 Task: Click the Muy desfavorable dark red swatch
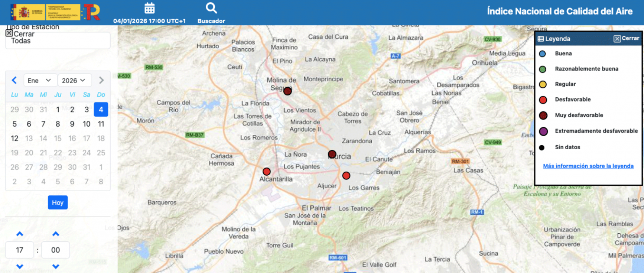(543, 115)
